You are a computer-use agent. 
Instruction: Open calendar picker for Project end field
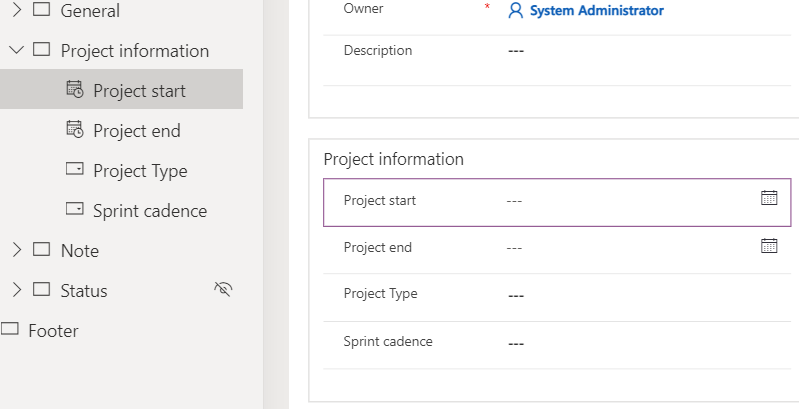click(x=769, y=246)
